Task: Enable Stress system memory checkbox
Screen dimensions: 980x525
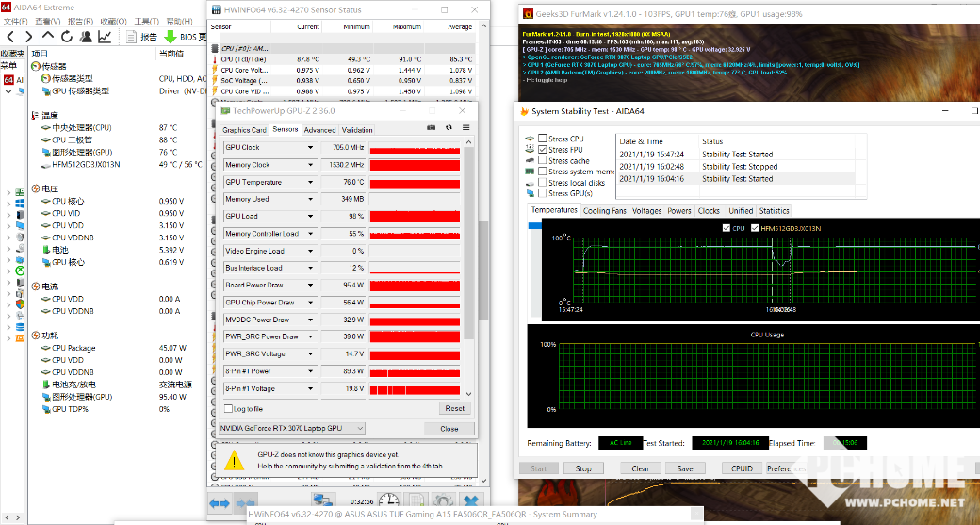Action: tap(543, 172)
